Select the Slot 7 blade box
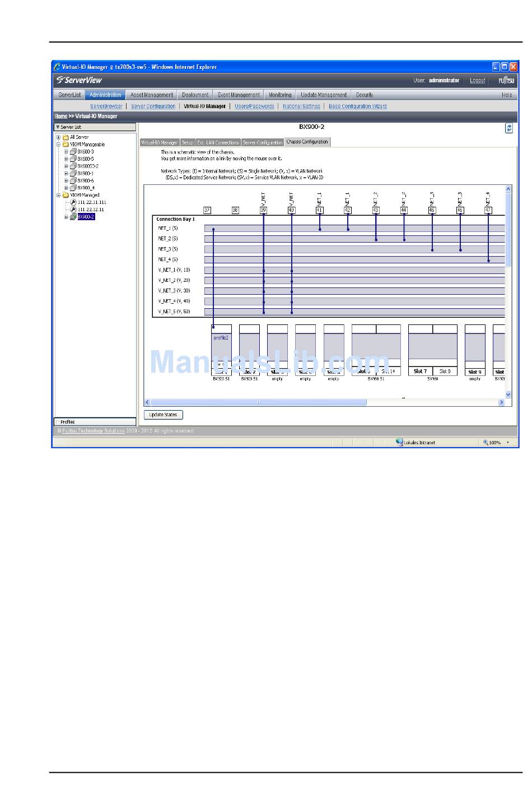532x785 pixels. click(421, 371)
